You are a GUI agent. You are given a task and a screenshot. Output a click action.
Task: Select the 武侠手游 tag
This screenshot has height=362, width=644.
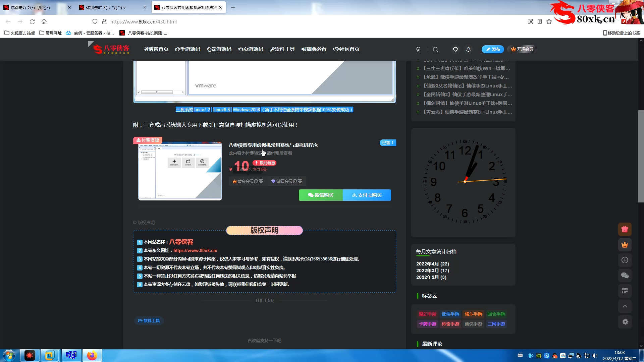(x=450, y=314)
